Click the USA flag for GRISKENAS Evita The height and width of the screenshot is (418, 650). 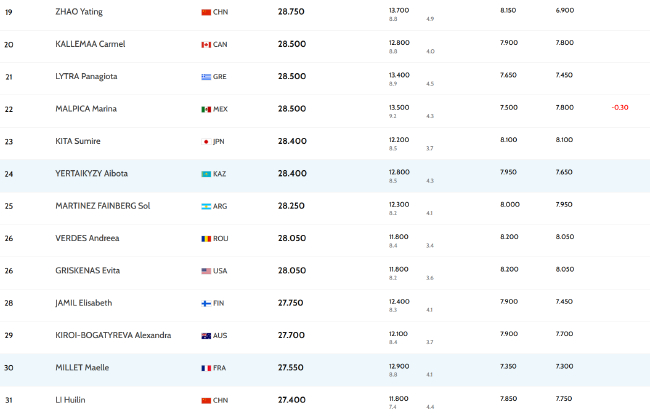point(206,271)
